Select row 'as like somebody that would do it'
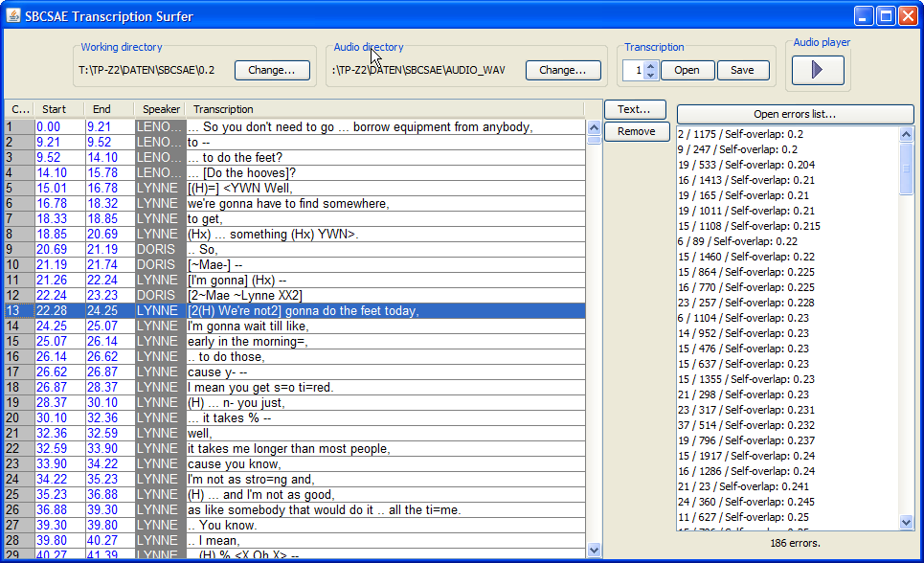 click(295, 510)
